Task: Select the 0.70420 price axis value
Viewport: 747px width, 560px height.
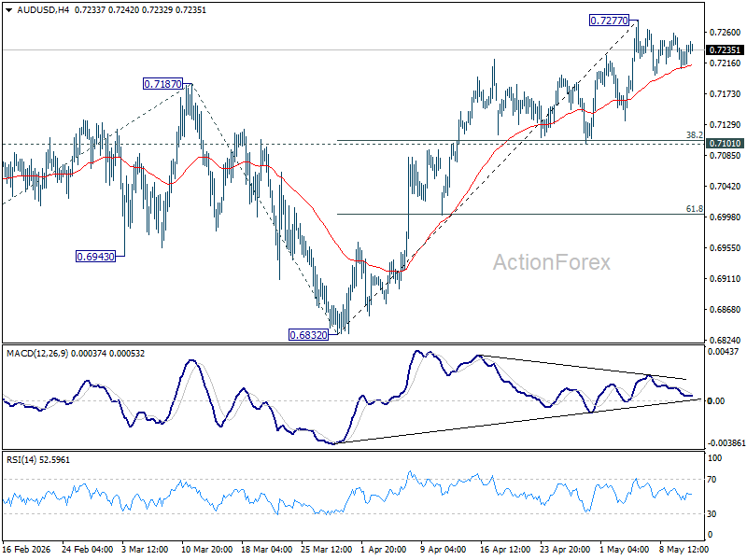Action: coord(726,186)
